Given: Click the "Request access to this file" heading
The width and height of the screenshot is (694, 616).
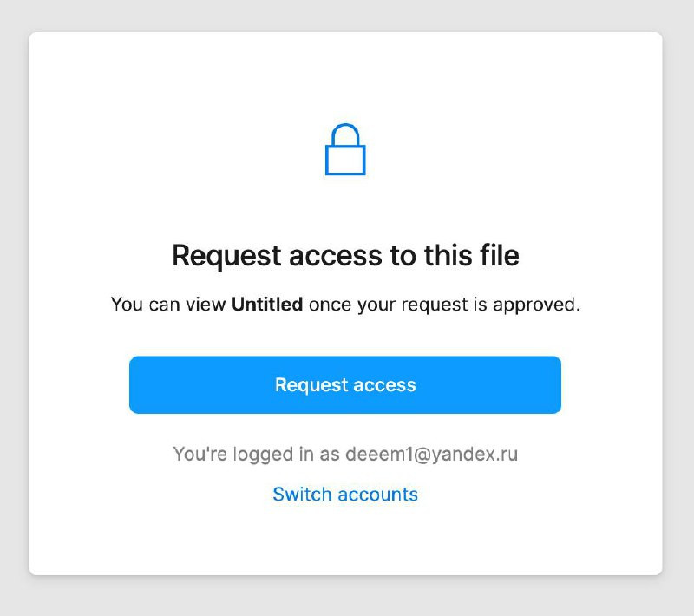Looking at the screenshot, I should (345, 256).
